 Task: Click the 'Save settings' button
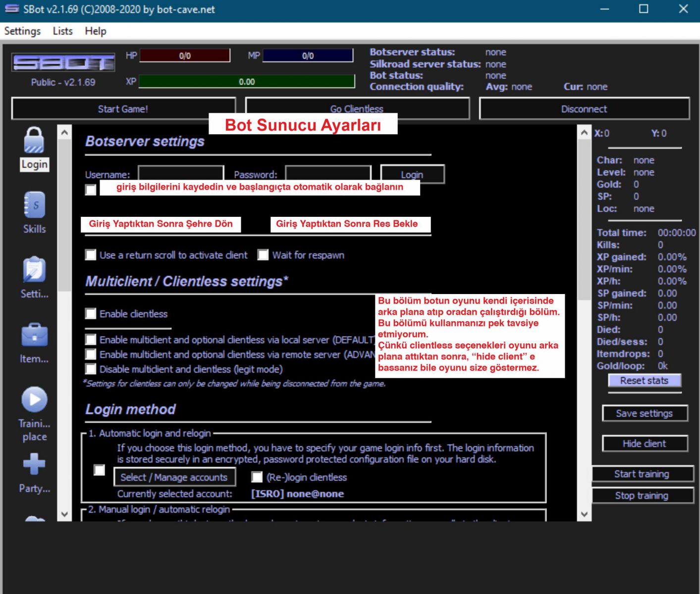(x=645, y=413)
